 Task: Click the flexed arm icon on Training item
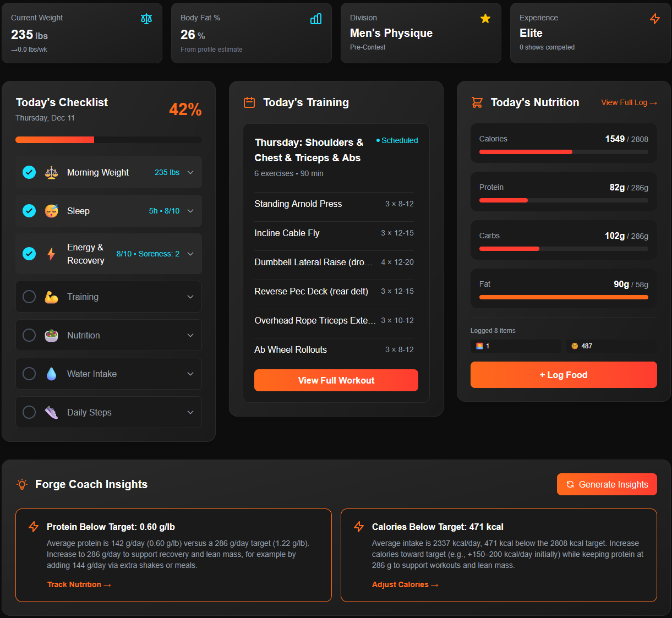tap(51, 297)
